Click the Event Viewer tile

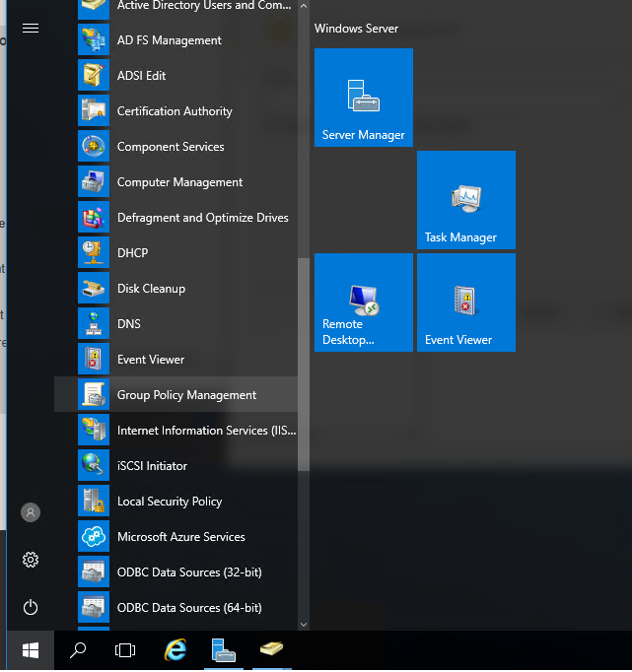coord(466,302)
